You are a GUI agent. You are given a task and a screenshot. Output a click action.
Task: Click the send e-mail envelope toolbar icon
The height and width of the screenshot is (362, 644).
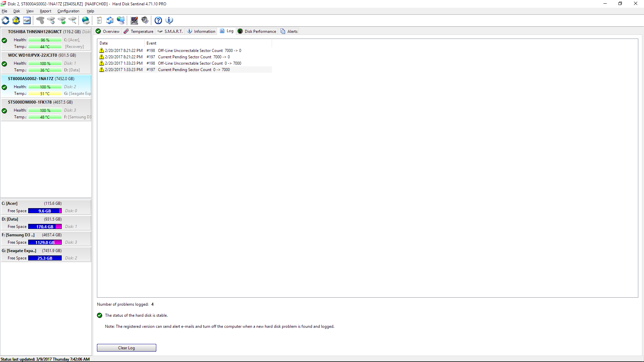coord(110,20)
